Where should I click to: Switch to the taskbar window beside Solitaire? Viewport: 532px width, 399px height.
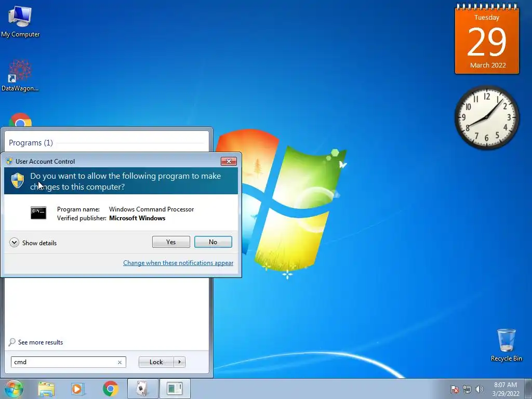[175, 389]
